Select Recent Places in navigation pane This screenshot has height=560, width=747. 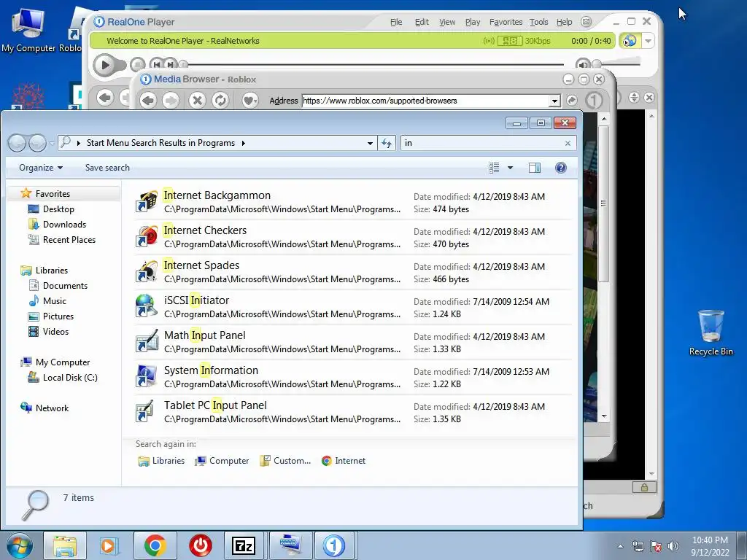click(x=69, y=239)
